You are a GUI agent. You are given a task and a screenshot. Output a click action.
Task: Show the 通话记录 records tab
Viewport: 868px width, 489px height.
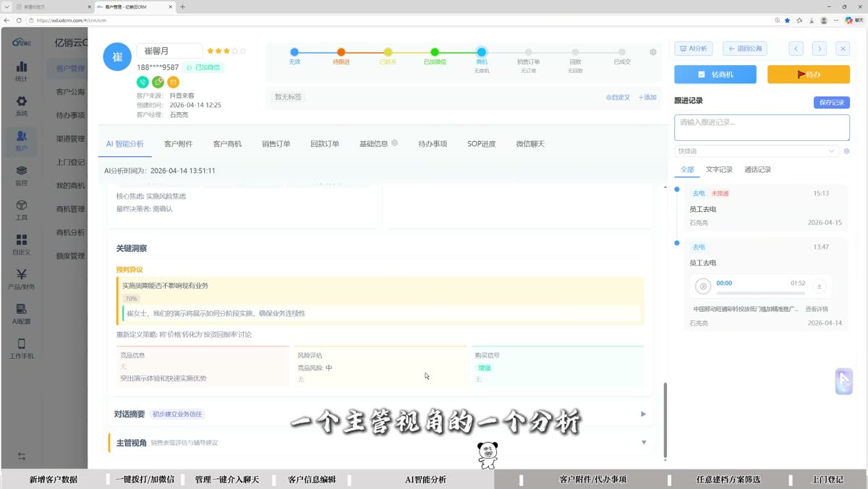click(x=757, y=170)
